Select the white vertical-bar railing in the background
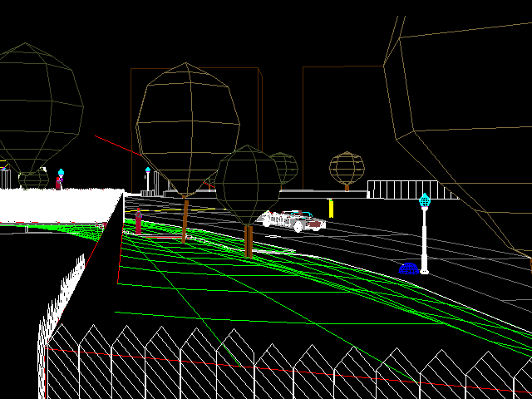The image size is (532, 399). click(407, 190)
